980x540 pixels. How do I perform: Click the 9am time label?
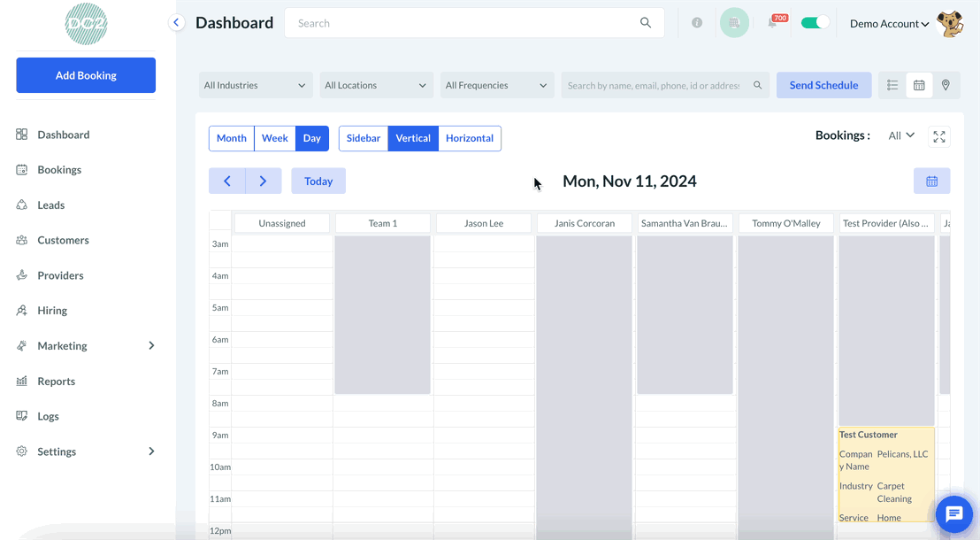(x=220, y=435)
